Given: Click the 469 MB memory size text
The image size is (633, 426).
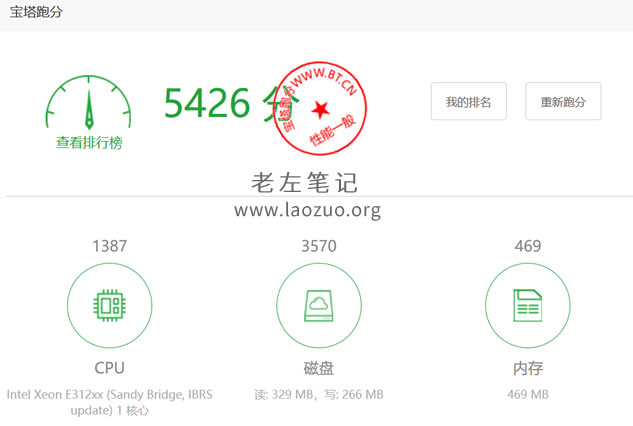Looking at the screenshot, I should coord(528,394).
